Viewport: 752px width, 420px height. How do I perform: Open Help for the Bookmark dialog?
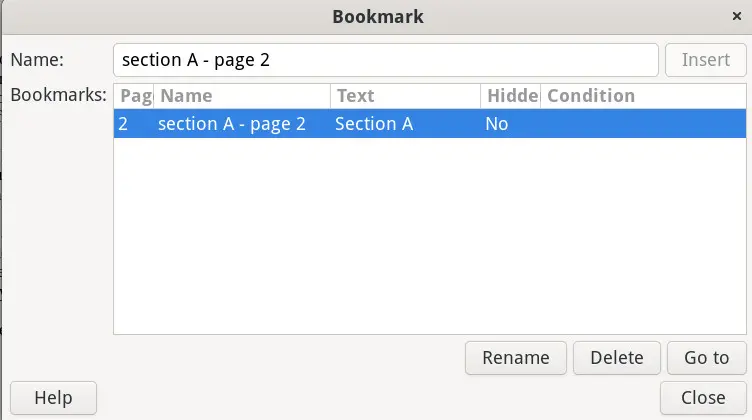[x=53, y=398]
